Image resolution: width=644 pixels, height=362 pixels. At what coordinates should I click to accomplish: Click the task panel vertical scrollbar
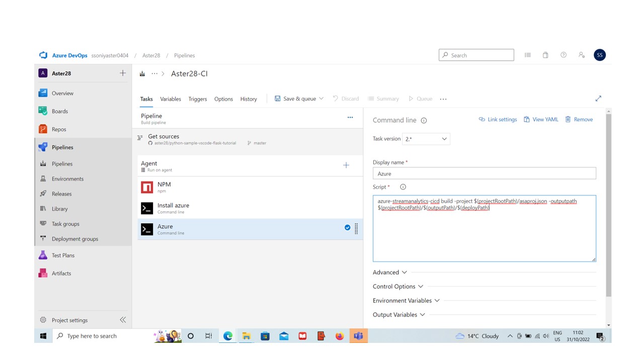(x=608, y=206)
